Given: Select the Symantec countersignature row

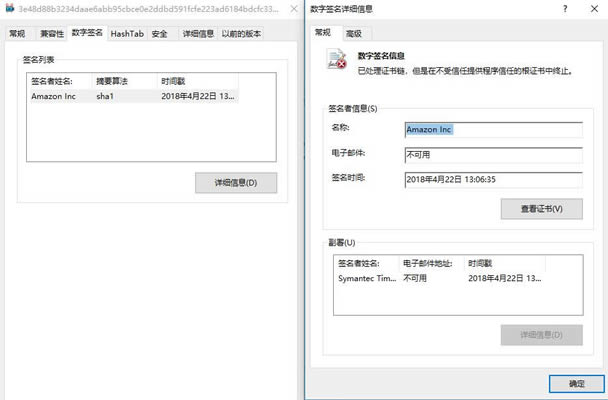Looking at the screenshot, I should [440, 278].
